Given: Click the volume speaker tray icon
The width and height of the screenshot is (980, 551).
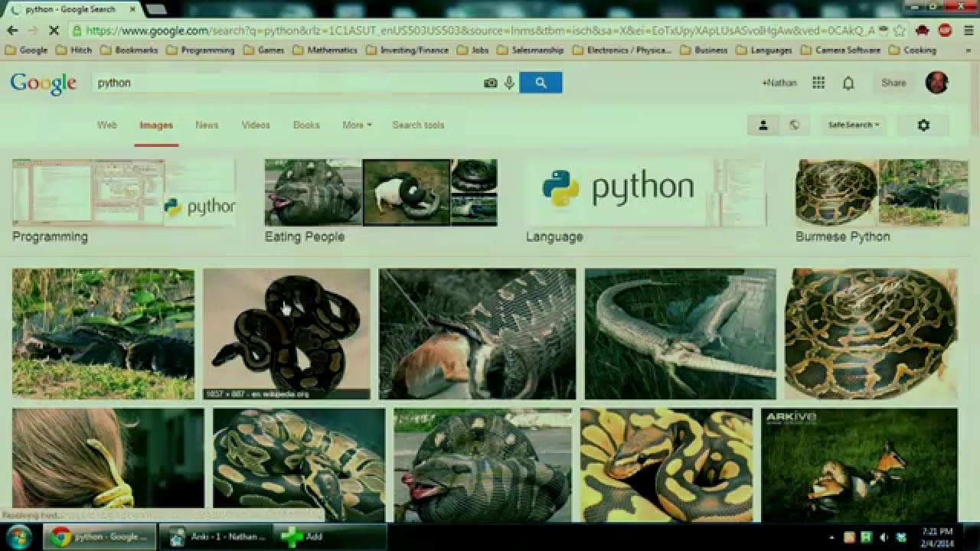Looking at the screenshot, I should click(884, 537).
